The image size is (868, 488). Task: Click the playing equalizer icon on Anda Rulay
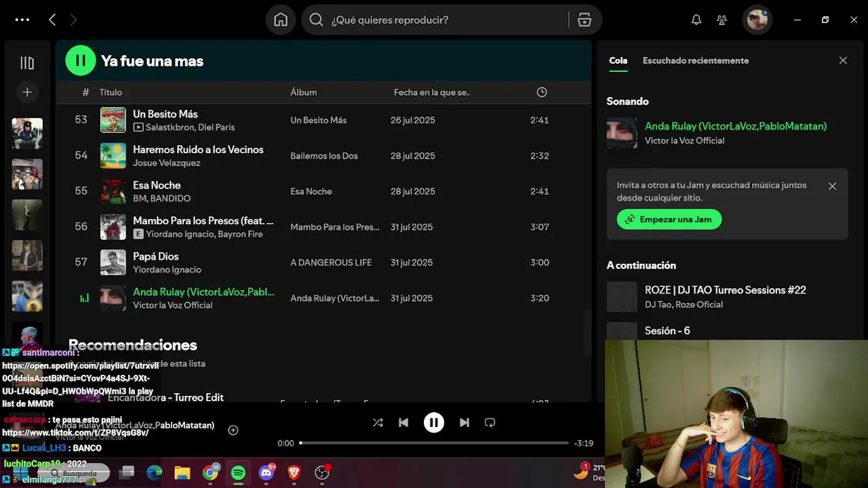pyautogui.click(x=84, y=298)
